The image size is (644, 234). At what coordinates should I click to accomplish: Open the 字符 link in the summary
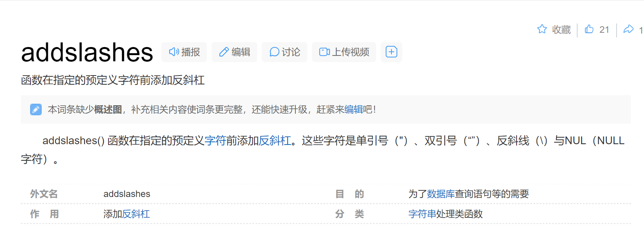[x=215, y=141]
